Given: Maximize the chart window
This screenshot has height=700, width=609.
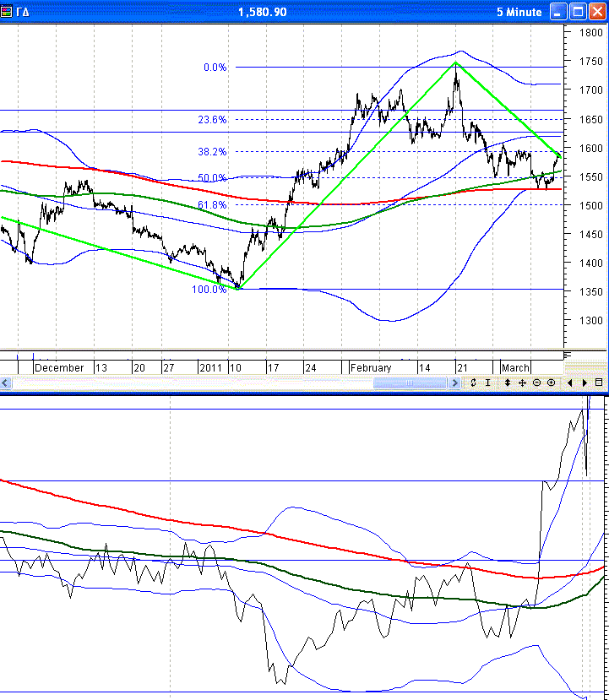Looking at the screenshot, I should pos(578,12).
